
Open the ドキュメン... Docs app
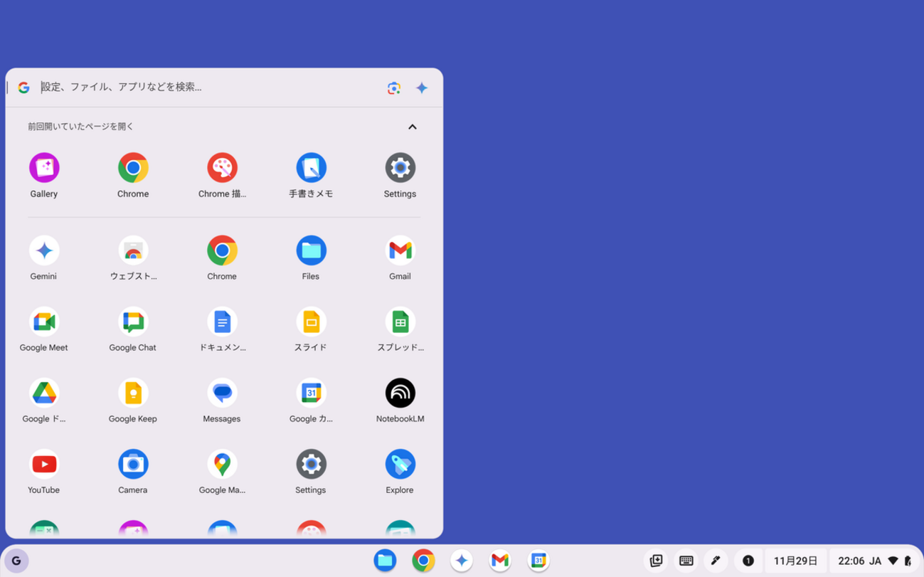click(x=222, y=322)
